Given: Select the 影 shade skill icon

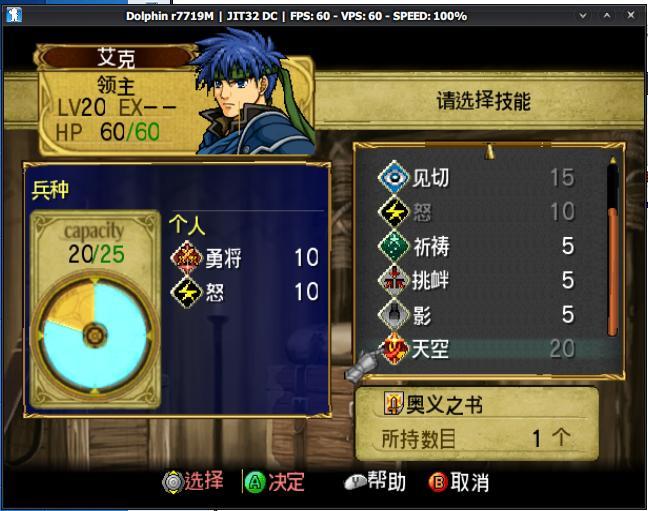Looking at the screenshot, I should (x=394, y=315).
